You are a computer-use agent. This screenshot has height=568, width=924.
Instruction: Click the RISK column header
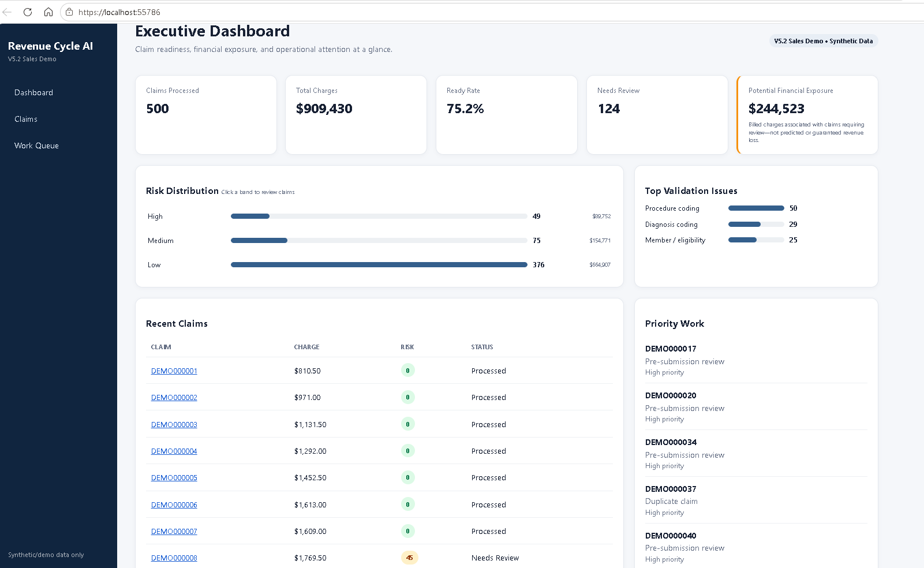[x=407, y=347]
